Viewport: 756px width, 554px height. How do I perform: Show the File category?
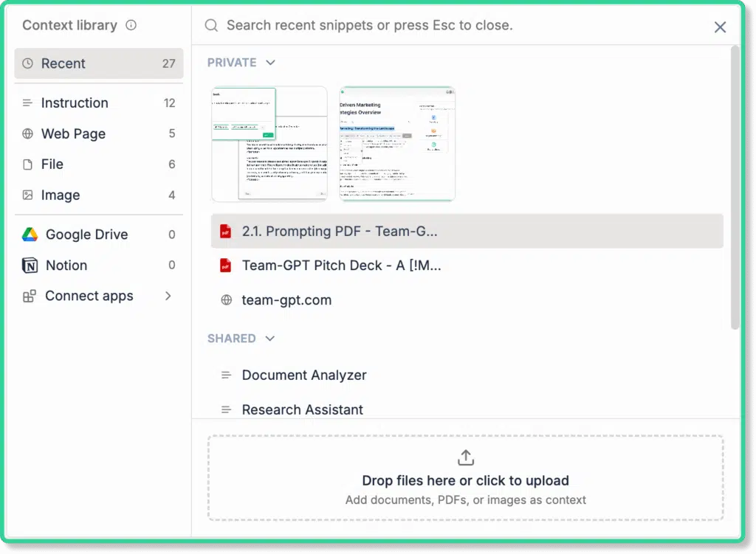coord(99,165)
